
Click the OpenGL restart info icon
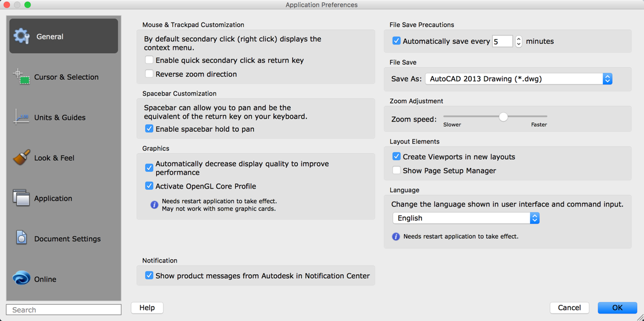tap(154, 205)
